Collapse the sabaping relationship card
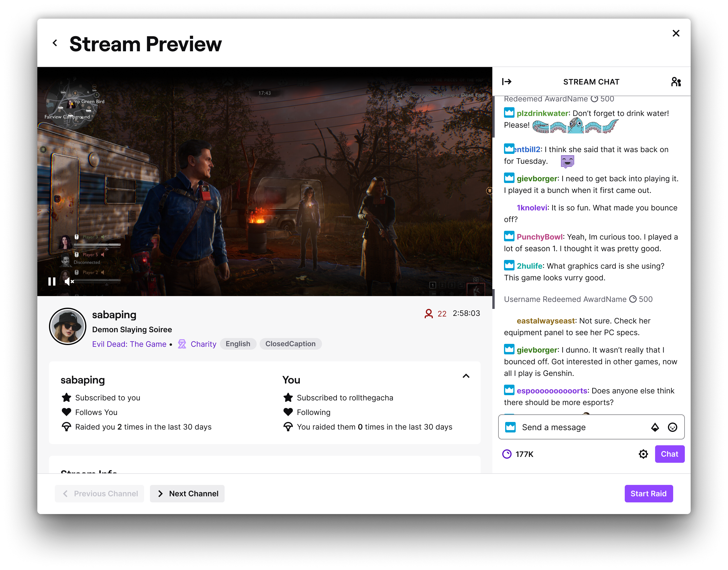The width and height of the screenshot is (728, 570). (x=466, y=376)
